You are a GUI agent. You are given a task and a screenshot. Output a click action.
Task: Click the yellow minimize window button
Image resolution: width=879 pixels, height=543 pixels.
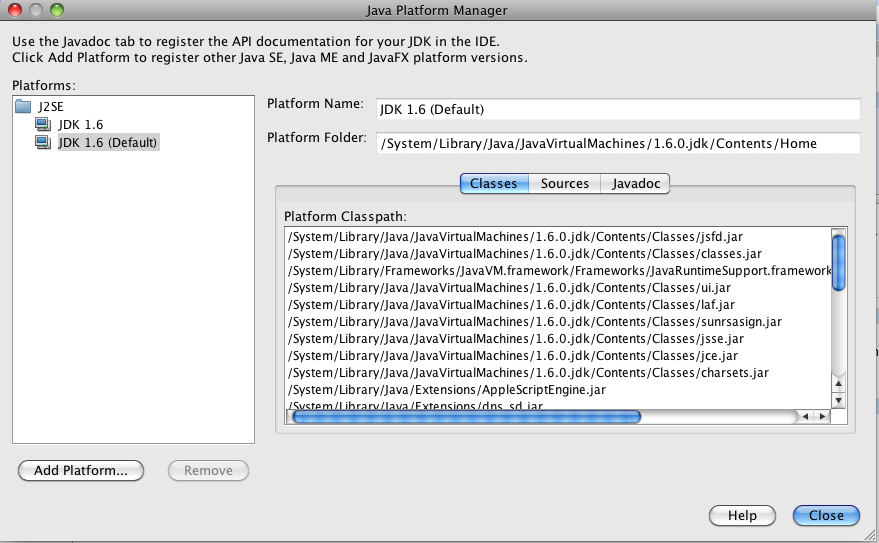pyautogui.click(x=36, y=10)
